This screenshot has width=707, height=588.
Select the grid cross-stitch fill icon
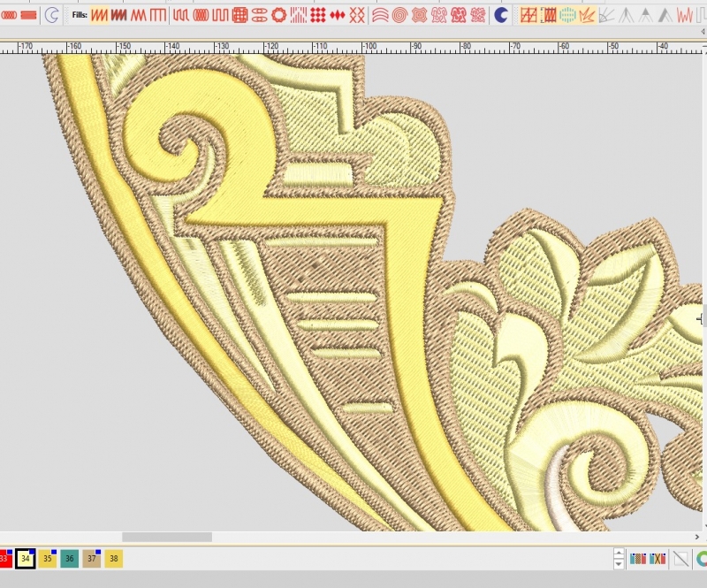coord(239,15)
